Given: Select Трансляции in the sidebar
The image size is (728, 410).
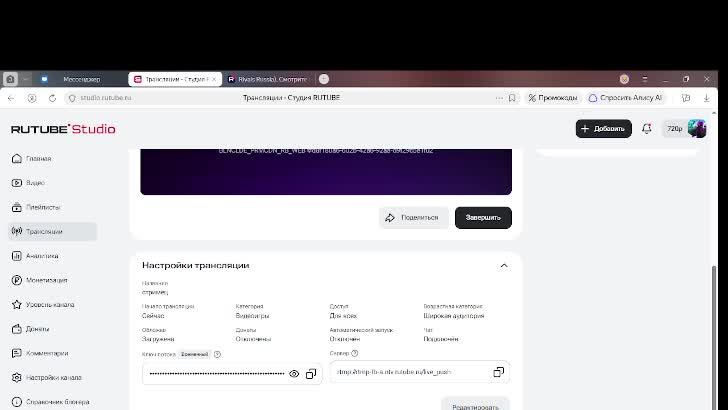Looking at the screenshot, I should pyautogui.click(x=52, y=232).
